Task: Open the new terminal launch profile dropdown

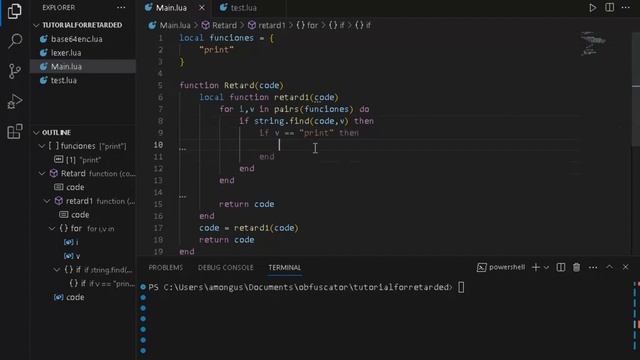Action: coord(547,267)
